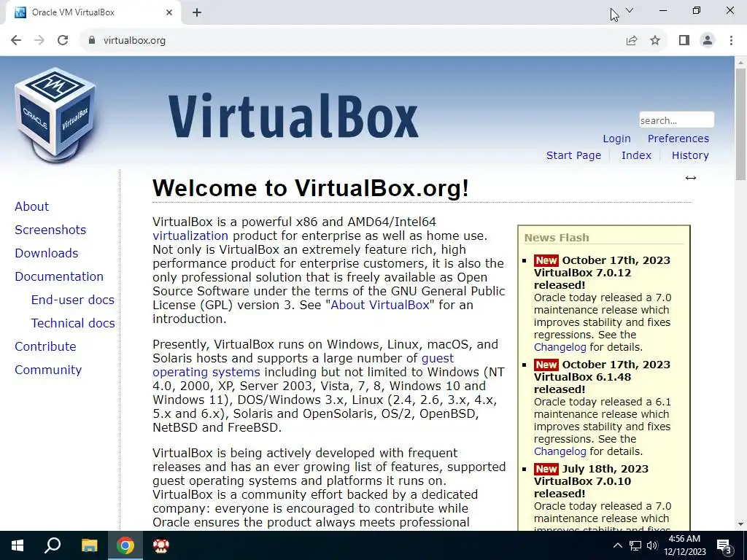Image resolution: width=747 pixels, height=560 pixels.
Task: Open Documentation in the sidebar
Action: pos(59,276)
